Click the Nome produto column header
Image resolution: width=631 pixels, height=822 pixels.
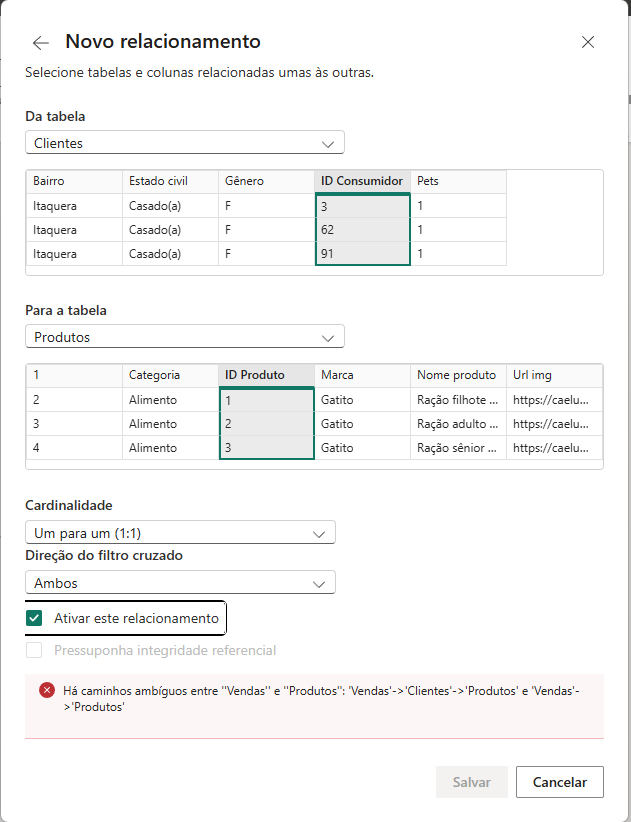pos(456,375)
